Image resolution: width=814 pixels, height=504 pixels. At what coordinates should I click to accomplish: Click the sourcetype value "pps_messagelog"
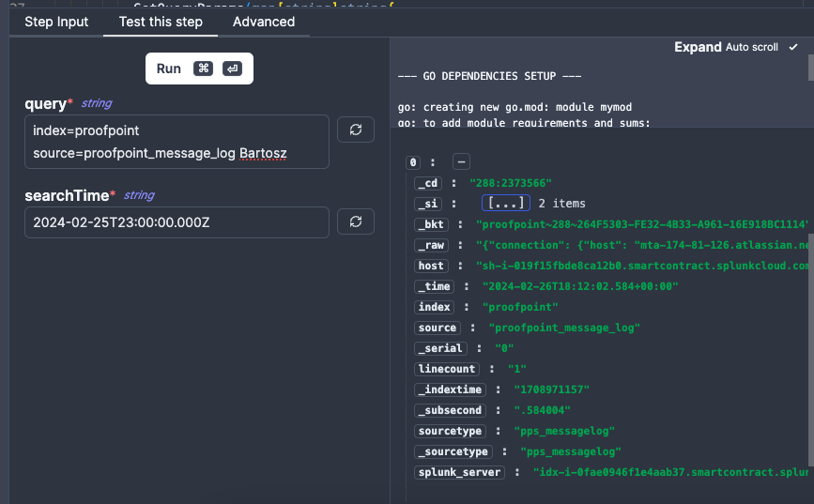pyautogui.click(x=564, y=431)
